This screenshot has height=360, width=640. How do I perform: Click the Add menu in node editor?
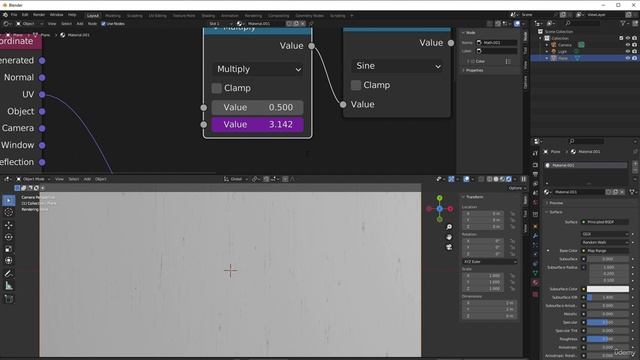pyautogui.click(x=80, y=24)
